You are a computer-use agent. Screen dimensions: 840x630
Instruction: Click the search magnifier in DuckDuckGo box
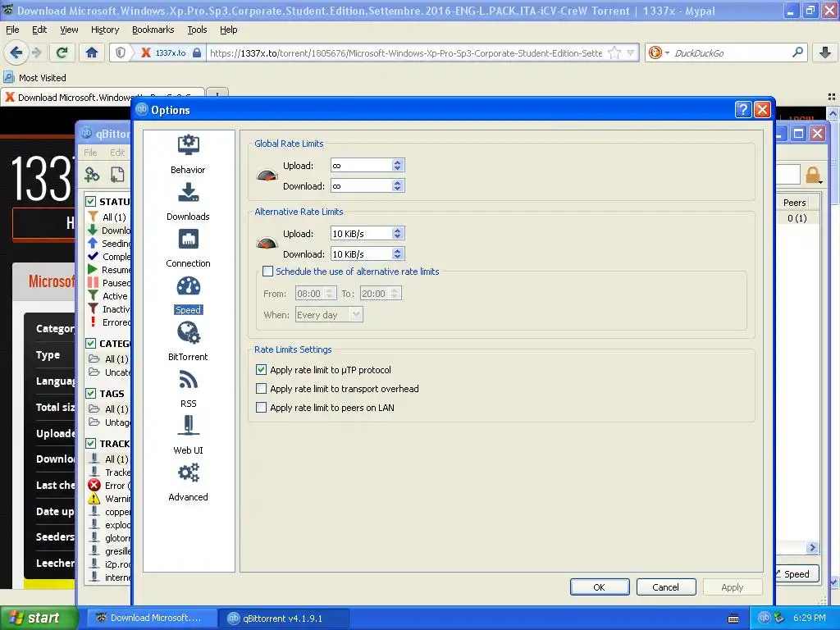(x=797, y=52)
